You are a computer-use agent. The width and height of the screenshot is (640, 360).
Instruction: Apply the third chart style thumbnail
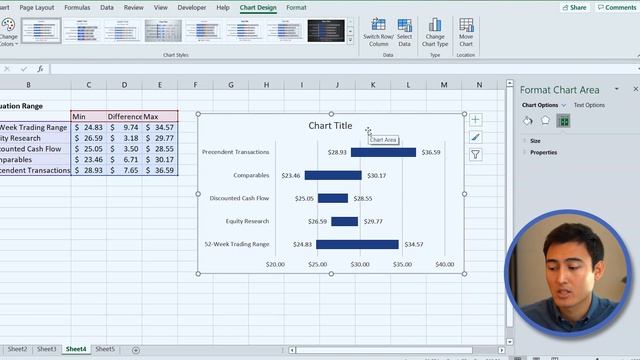click(122, 31)
